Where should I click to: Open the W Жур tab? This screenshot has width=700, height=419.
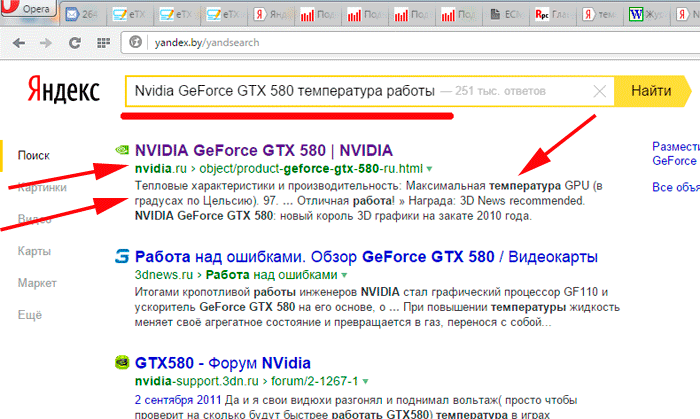pos(648,15)
